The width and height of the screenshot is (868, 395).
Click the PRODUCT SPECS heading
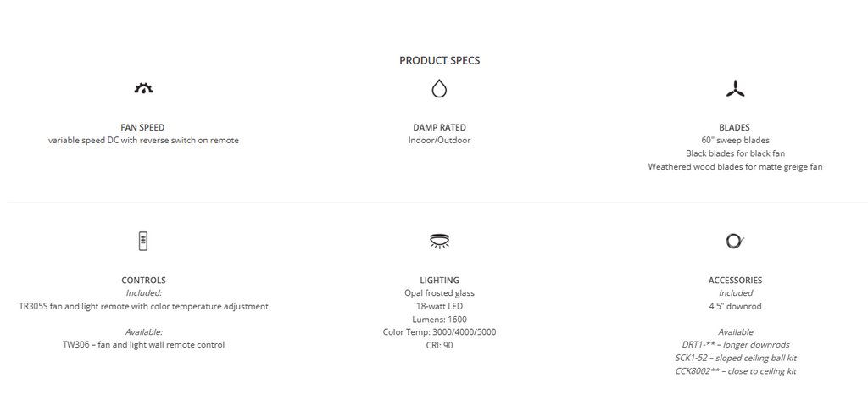(439, 61)
